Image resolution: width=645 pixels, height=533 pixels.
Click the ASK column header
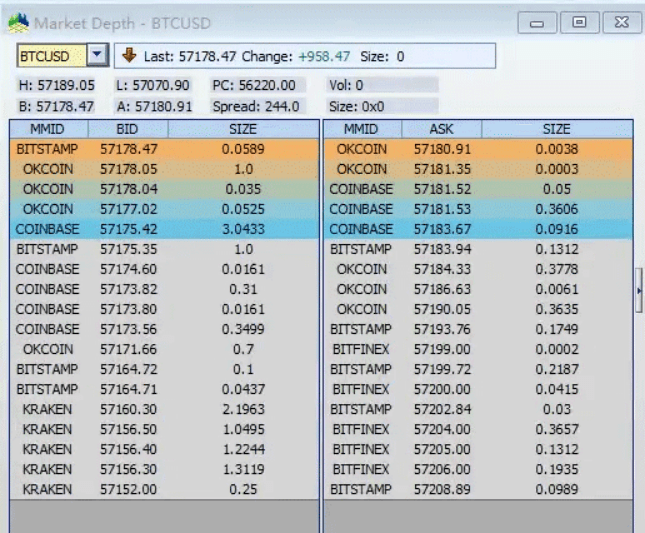441,129
